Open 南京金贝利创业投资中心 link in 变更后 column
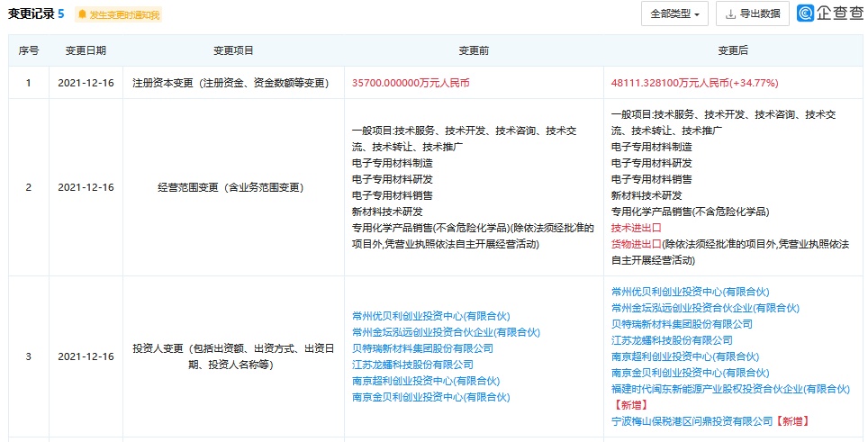The image size is (868, 442). [x=691, y=373]
